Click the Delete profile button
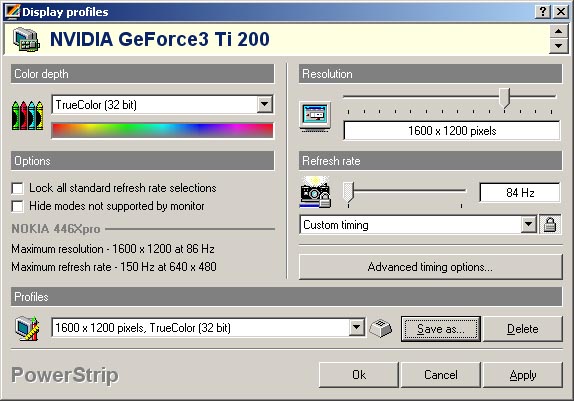Screen dimensions: 574x401 pyautogui.click(x=523, y=329)
